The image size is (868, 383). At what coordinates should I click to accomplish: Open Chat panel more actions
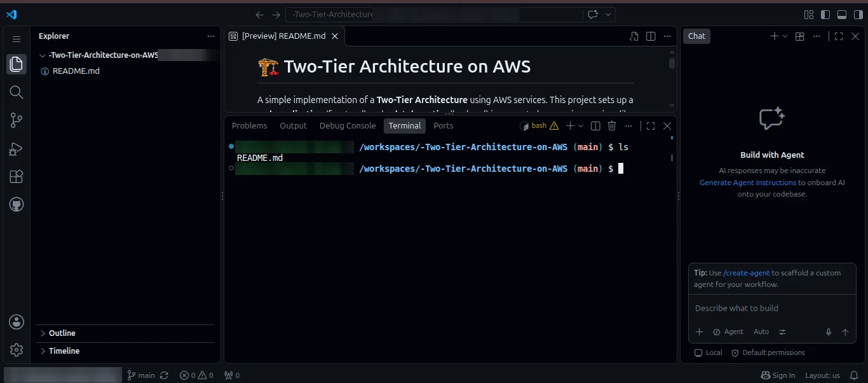(x=817, y=36)
